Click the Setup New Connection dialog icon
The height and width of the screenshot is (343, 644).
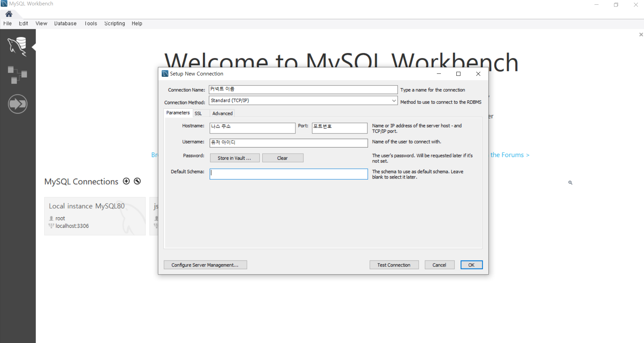point(165,73)
